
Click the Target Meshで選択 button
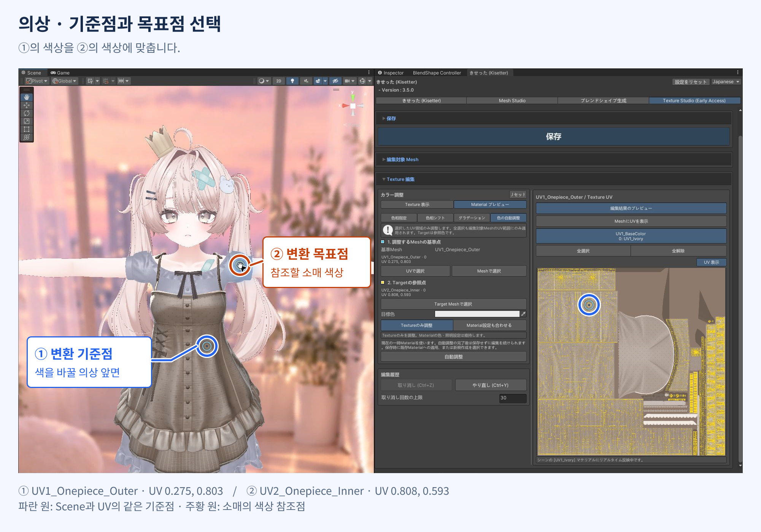[453, 304]
